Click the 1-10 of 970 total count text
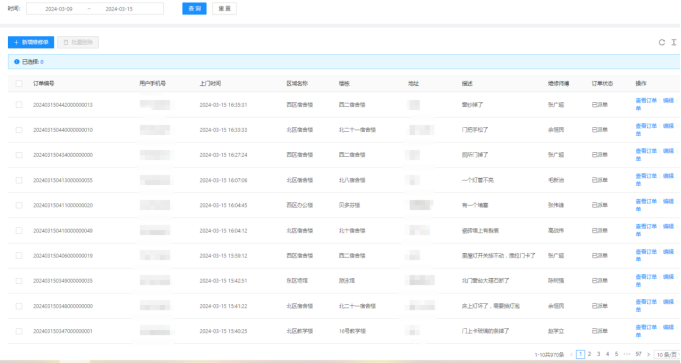The width and height of the screenshot is (681, 363). tap(549, 355)
